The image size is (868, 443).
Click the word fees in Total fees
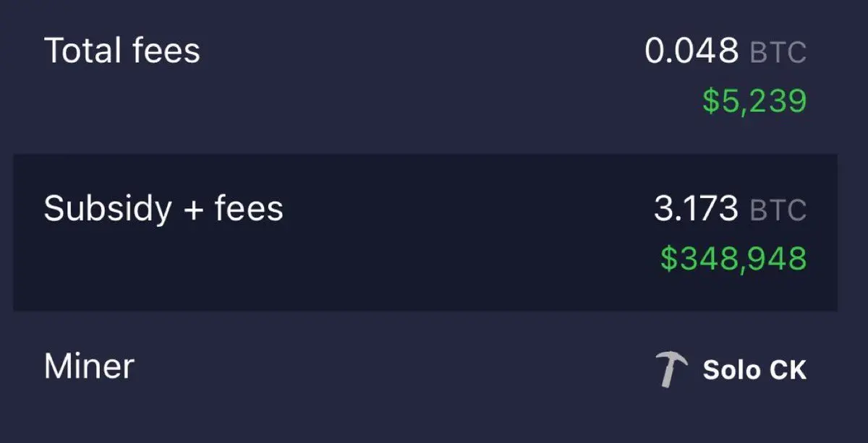[x=166, y=51]
